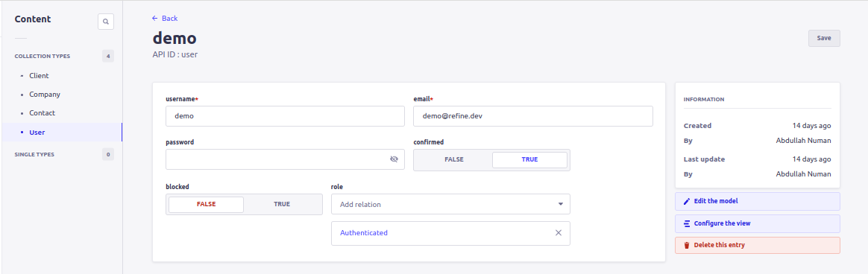
Task: Open the Client collection type
Action: 40,76
